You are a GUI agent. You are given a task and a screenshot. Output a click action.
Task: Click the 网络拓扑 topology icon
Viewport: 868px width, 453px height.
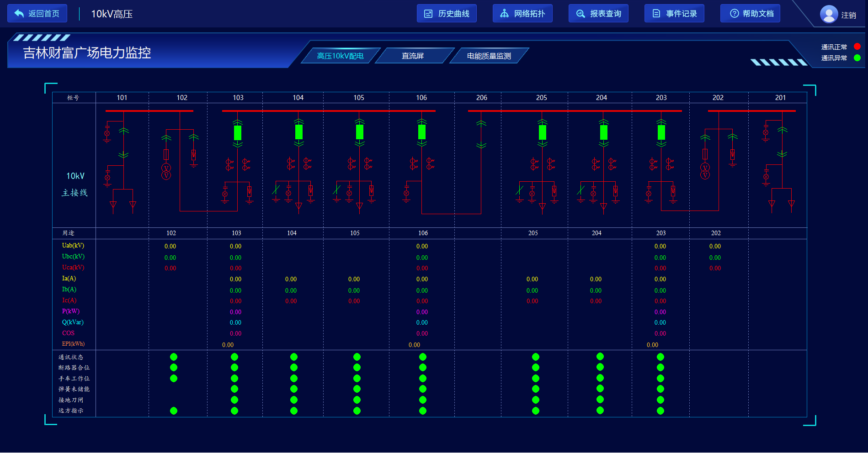(504, 14)
